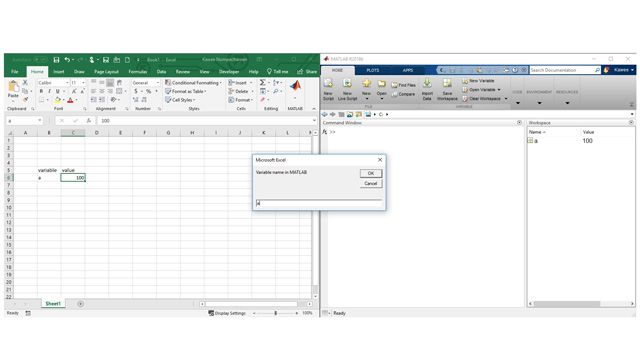Click Compare in MATLAB toolstrip
The image size is (640, 360).
tap(403, 94)
